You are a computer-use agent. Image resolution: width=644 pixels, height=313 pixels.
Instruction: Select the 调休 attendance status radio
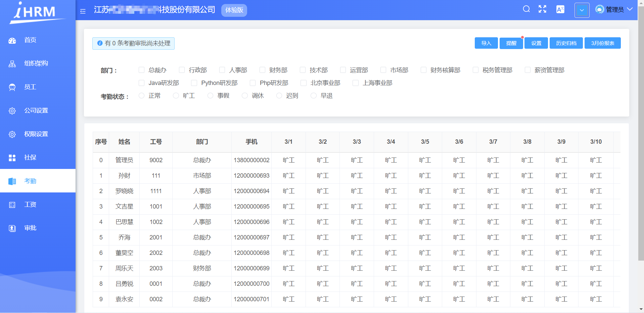tap(244, 96)
